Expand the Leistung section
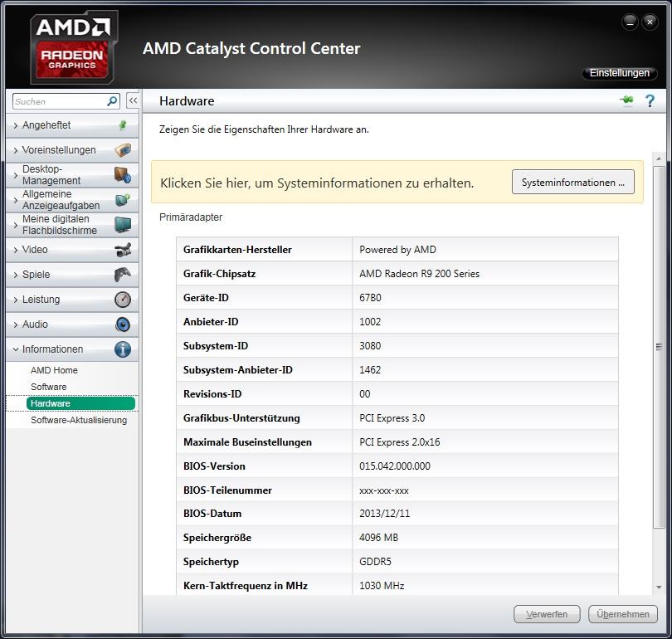The height and width of the screenshot is (639, 672). 72,299
